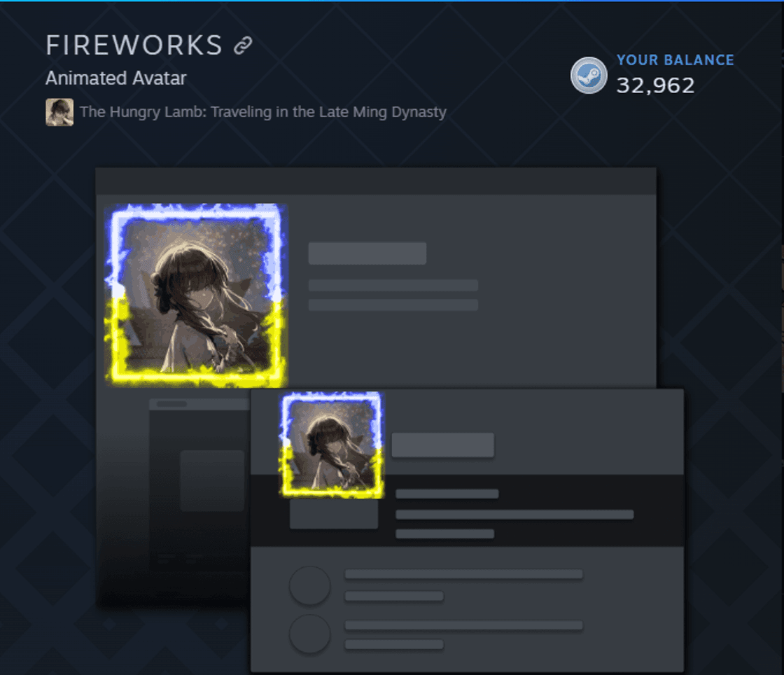784x675 pixels.
Task: Click gray box beneath the small avatar
Action: click(x=334, y=513)
